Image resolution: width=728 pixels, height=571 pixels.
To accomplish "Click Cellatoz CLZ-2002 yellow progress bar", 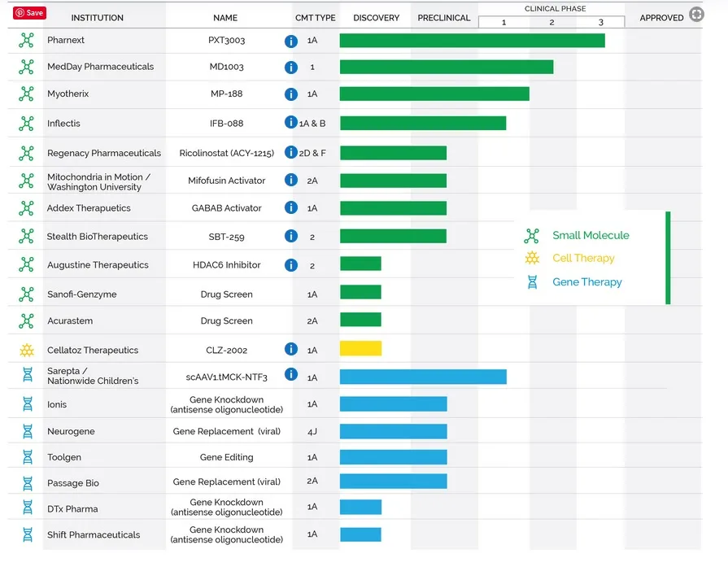I will (361, 348).
